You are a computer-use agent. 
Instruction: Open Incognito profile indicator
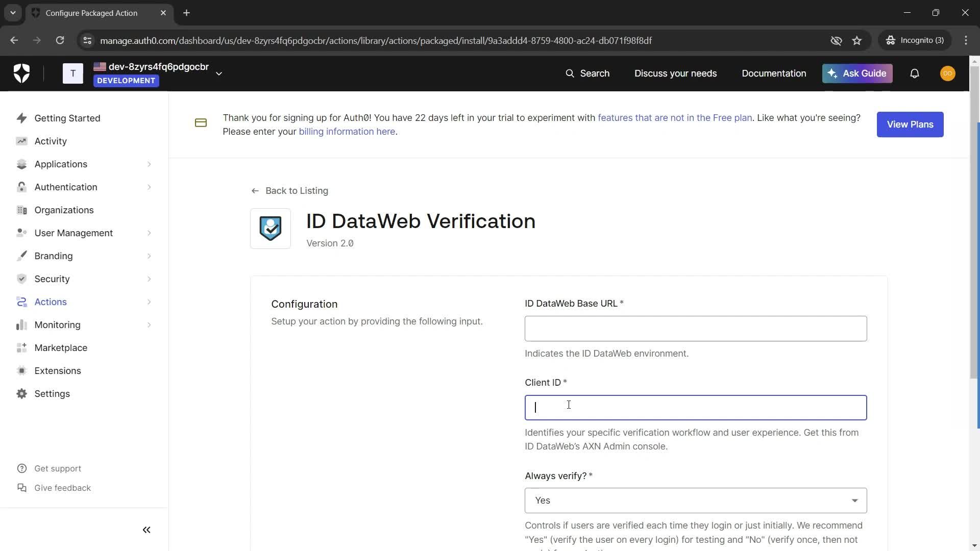click(x=915, y=40)
